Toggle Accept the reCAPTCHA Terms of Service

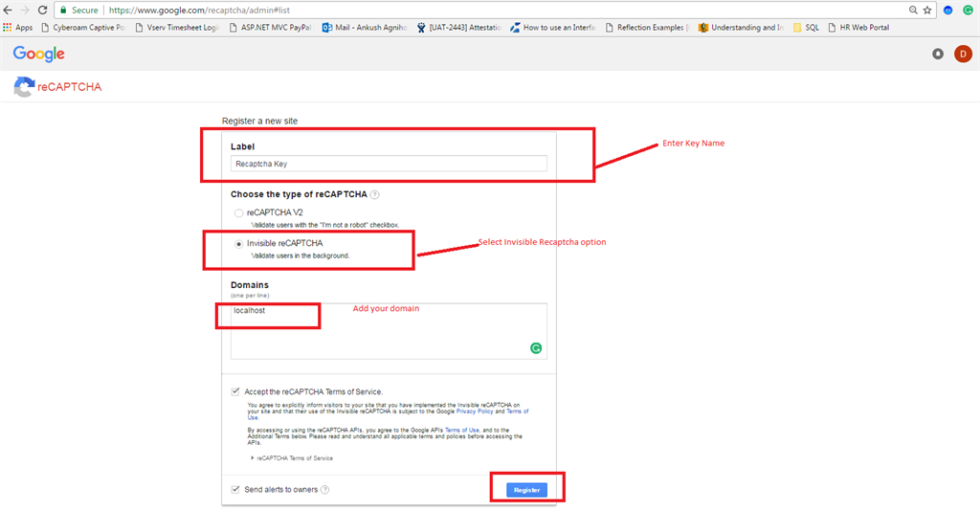click(235, 391)
